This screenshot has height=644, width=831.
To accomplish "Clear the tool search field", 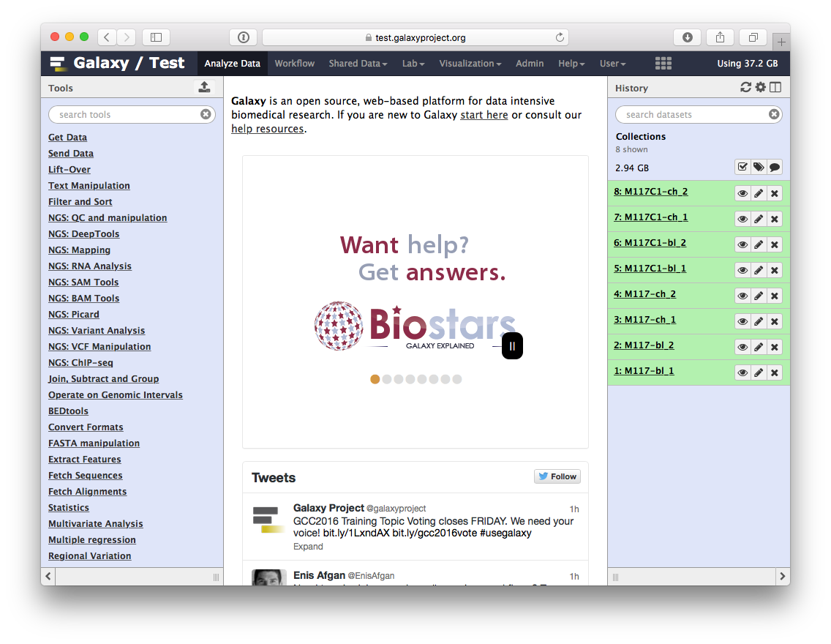I will pyautogui.click(x=206, y=114).
